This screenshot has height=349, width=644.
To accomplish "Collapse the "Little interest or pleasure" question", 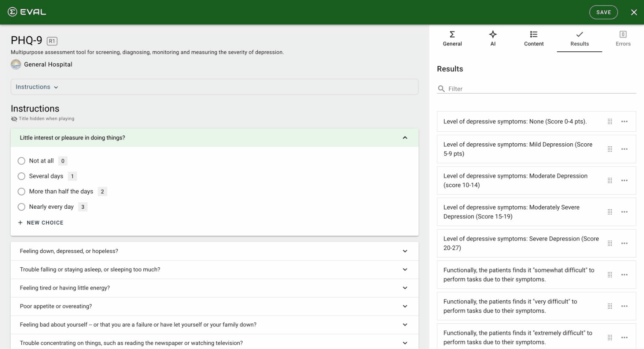I will (x=405, y=138).
